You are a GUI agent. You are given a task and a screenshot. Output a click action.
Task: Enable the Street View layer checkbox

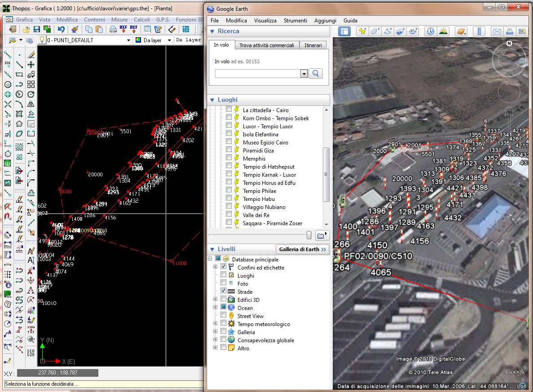[223, 315]
